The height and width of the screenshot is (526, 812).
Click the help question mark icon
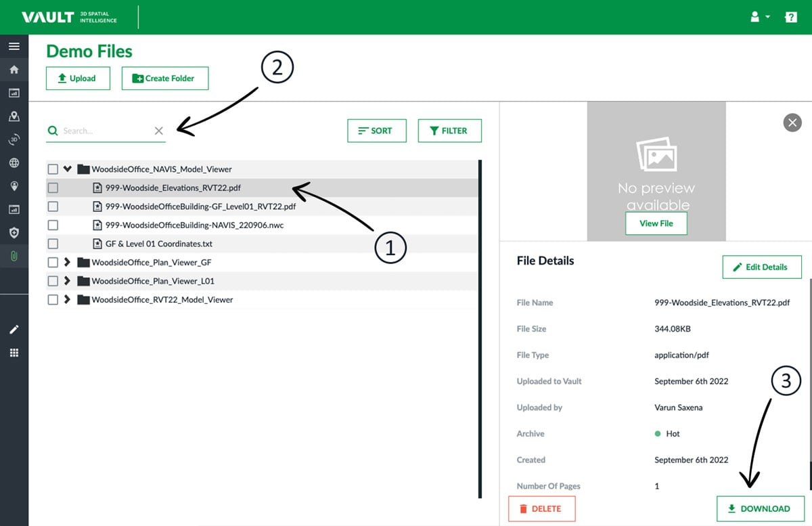(790, 18)
